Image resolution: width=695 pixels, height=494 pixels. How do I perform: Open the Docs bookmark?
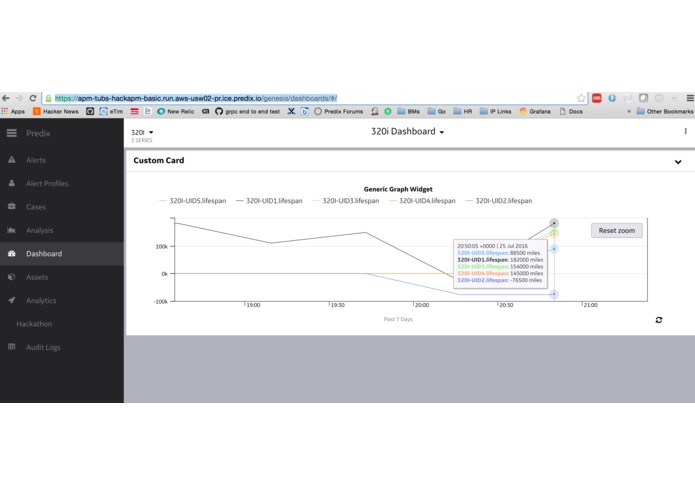[571, 111]
